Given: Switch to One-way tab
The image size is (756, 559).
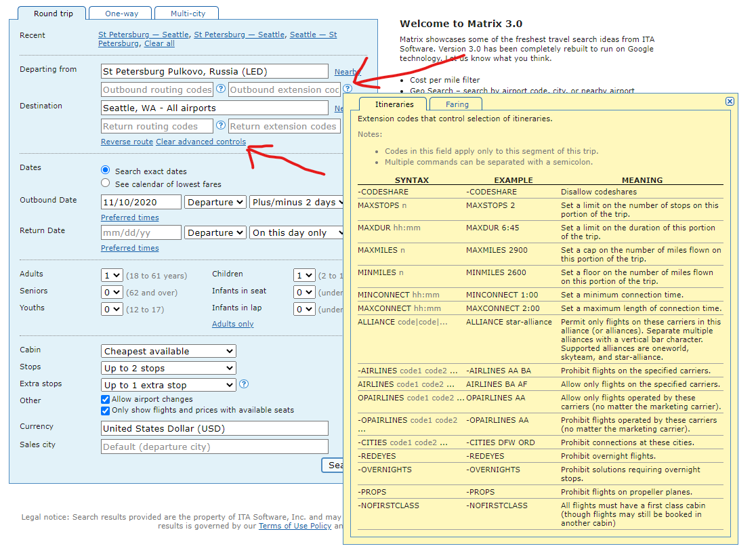Looking at the screenshot, I should (x=121, y=14).
